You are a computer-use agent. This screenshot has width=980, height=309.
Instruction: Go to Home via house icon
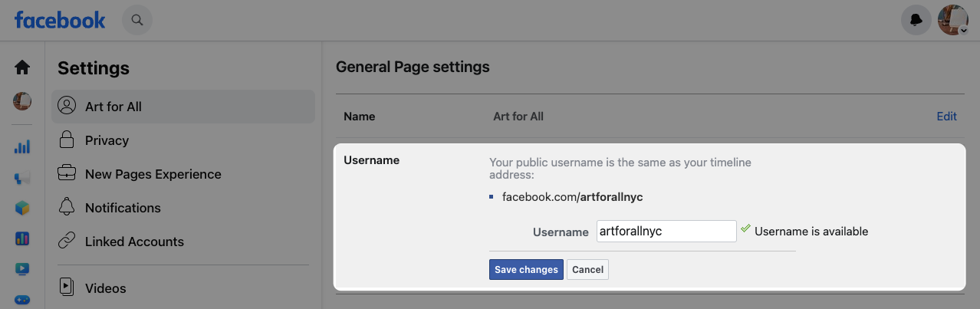coord(22,67)
